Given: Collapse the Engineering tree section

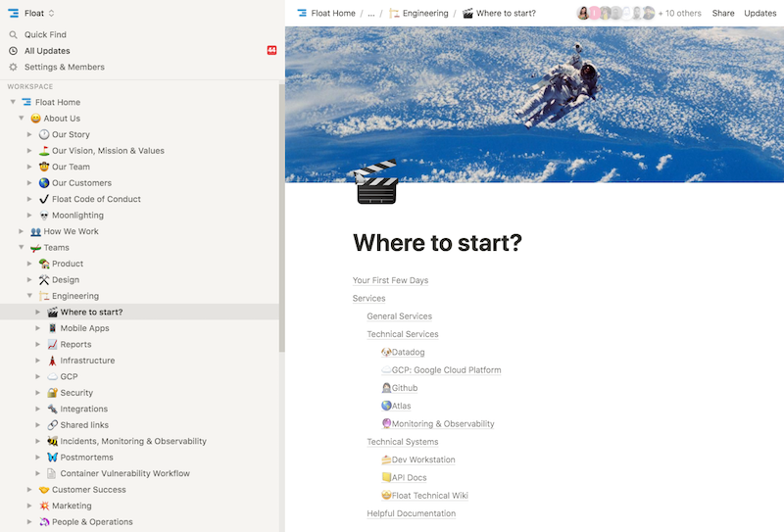Looking at the screenshot, I should pyautogui.click(x=30, y=296).
